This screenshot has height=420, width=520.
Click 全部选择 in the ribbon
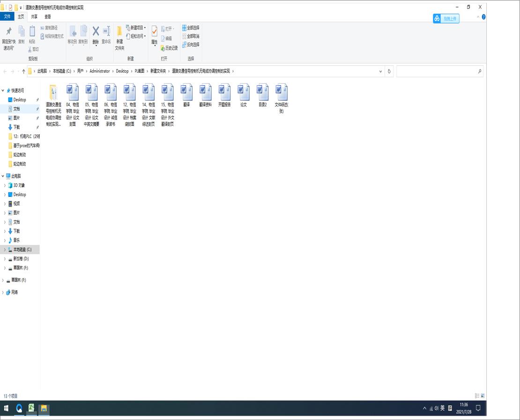coord(191,28)
